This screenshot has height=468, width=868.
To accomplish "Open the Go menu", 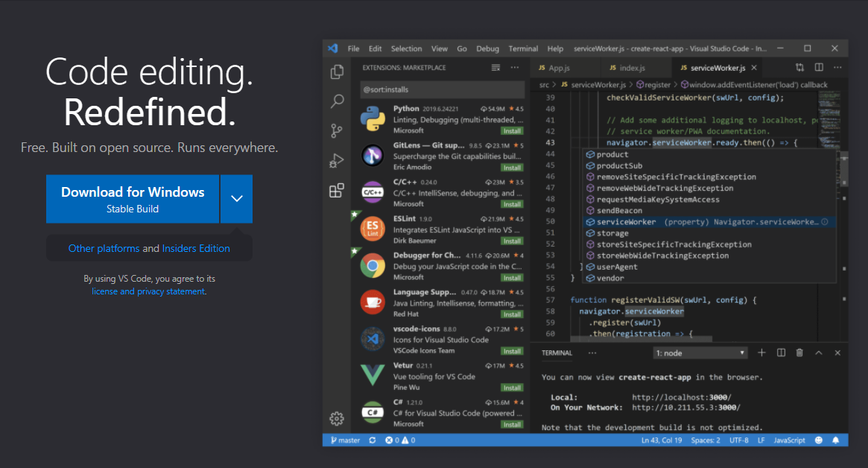I will click(x=462, y=48).
